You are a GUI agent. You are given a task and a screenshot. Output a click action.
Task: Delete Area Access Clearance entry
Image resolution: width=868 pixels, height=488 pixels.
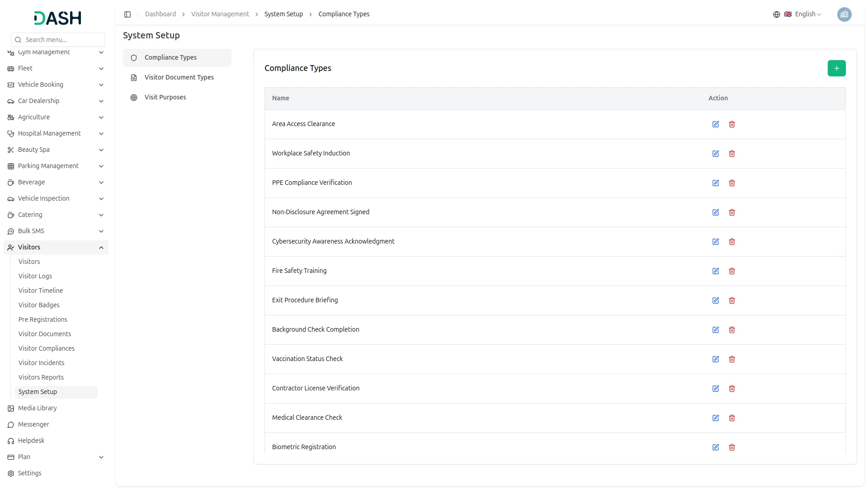pyautogui.click(x=732, y=124)
